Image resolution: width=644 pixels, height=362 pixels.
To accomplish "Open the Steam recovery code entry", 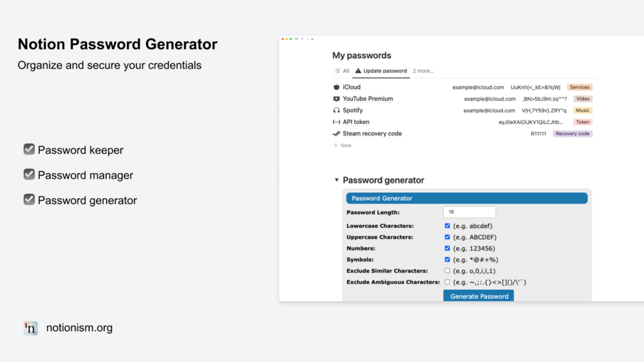I will coord(372,134).
